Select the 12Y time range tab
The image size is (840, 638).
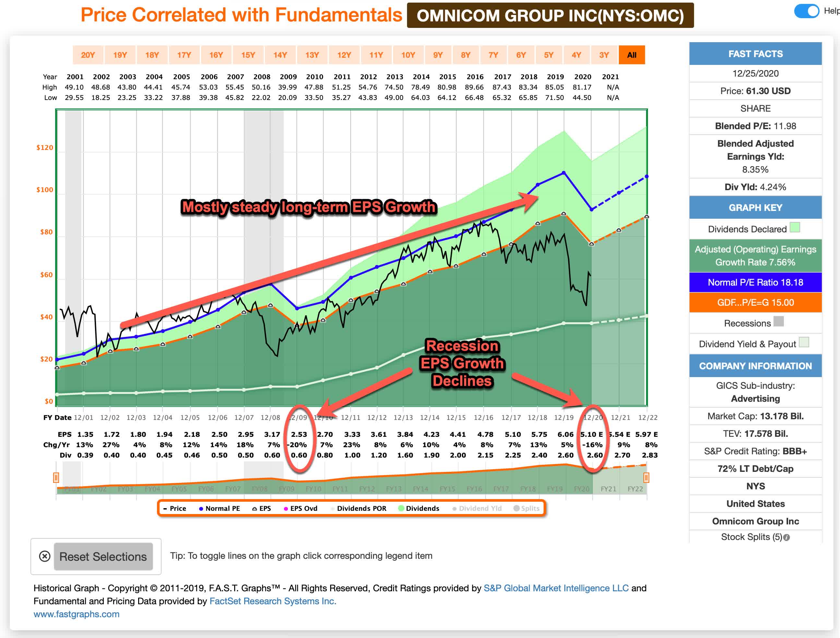(x=344, y=55)
